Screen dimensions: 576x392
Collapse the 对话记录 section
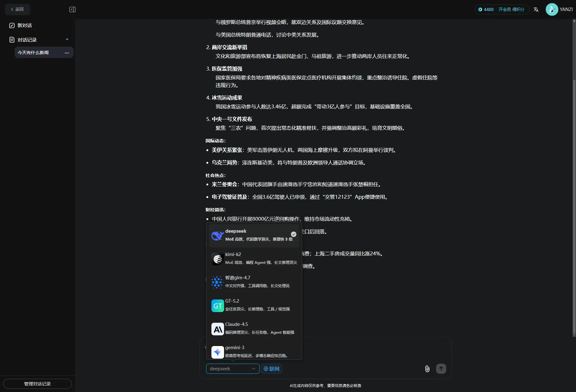(67, 38)
